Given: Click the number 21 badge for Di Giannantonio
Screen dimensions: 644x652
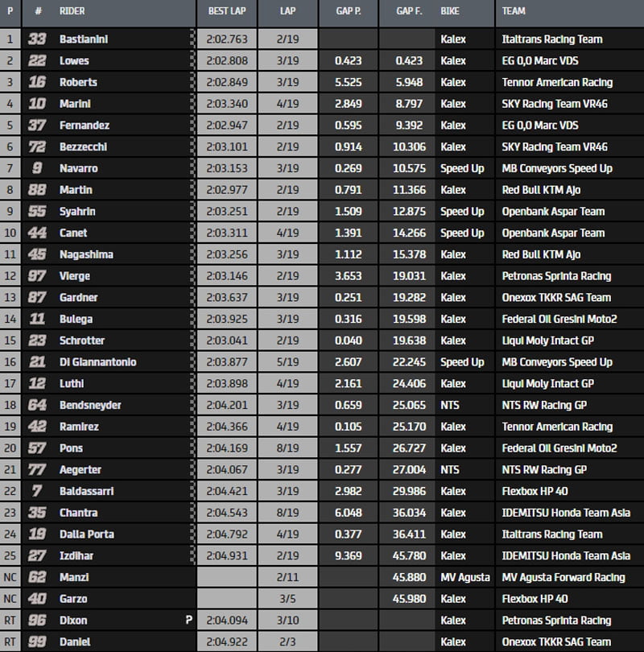Looking at the screenshot, I should (x=37, y=362).
